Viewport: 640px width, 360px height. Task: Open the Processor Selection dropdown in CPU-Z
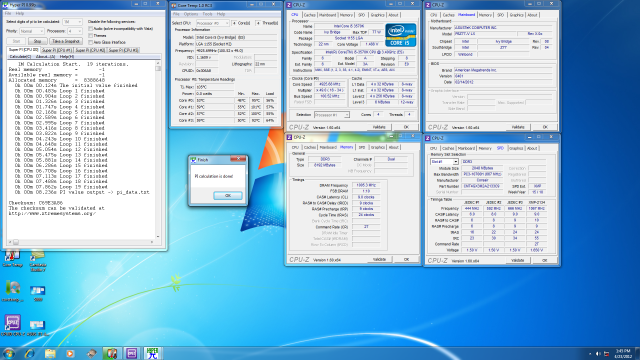pyautogui.click(x=331, y=115)
